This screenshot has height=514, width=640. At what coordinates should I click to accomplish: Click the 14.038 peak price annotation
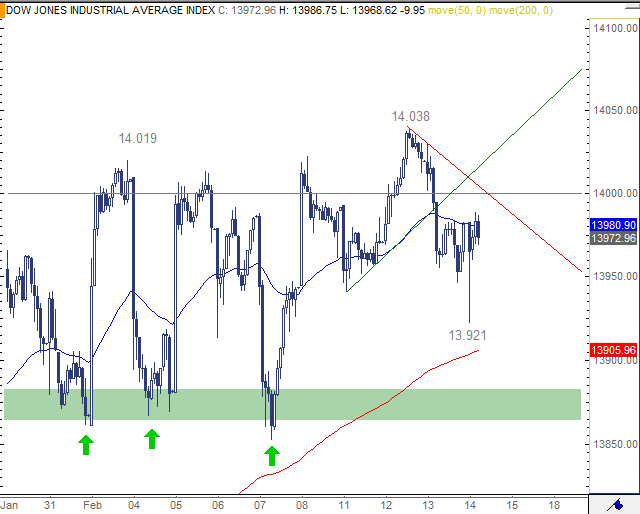pyautogui.click(x=410, y=117)
